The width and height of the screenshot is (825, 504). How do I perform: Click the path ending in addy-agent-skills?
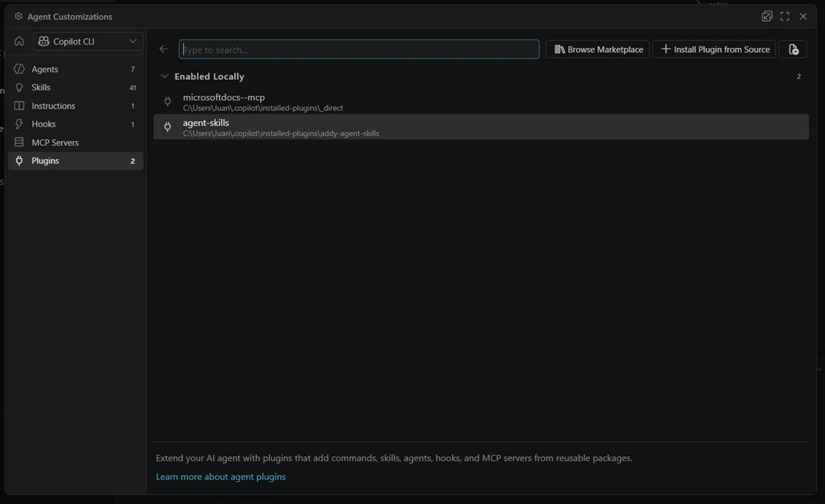281,133
